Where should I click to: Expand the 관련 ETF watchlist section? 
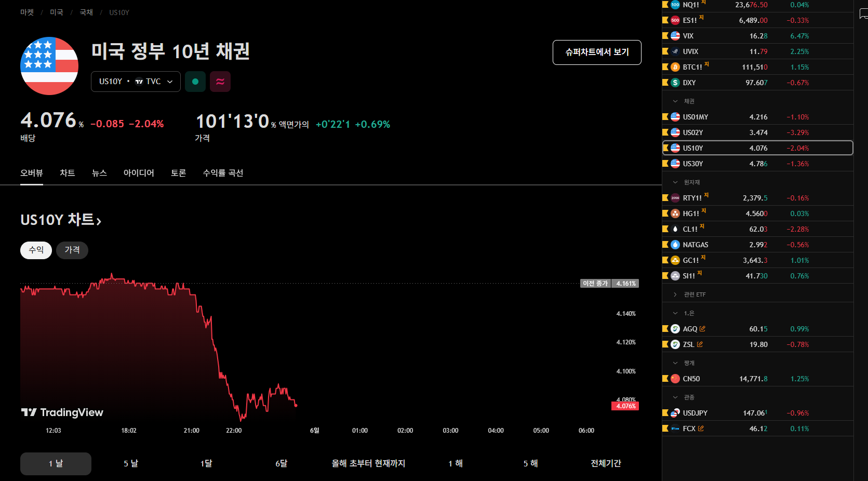point(675,295)
